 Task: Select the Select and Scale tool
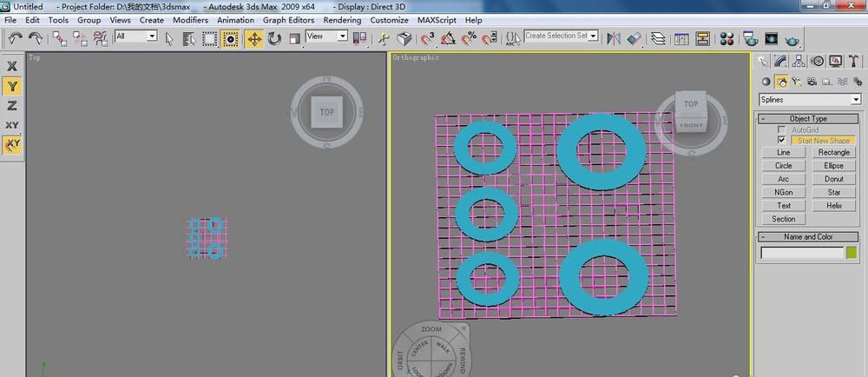[295, 38]
